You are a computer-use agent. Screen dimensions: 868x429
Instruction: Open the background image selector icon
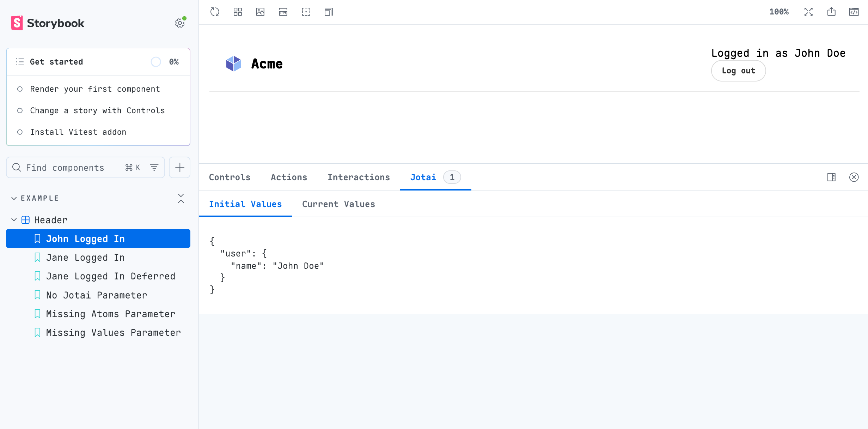[x=260, y=12]
